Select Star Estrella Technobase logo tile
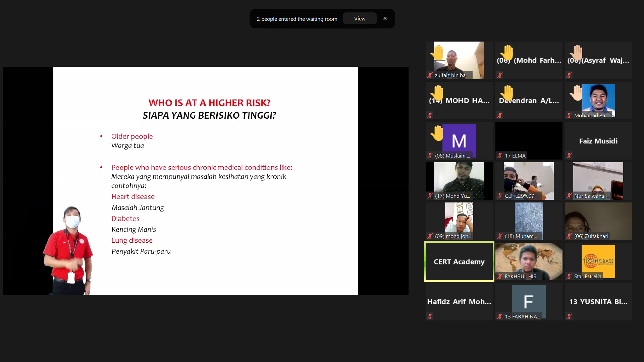Screen dimensions: 644x362 point(598,261)
